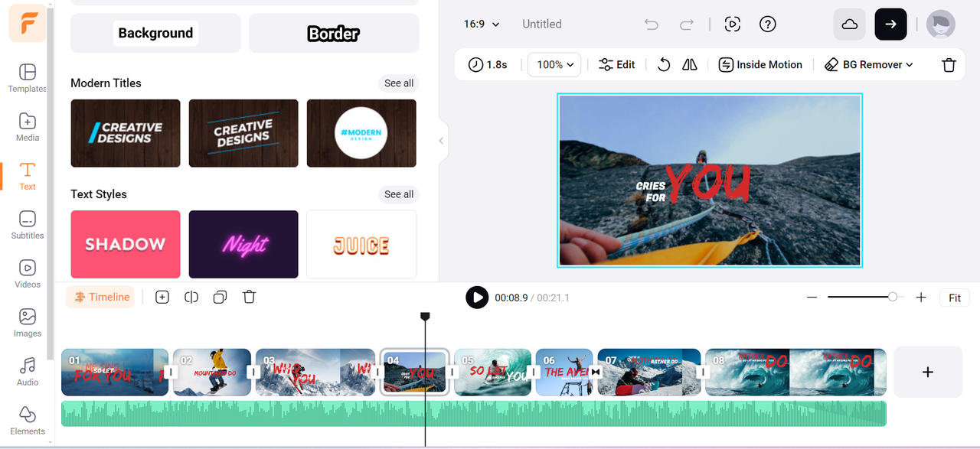Preview video with the play-frame icon
This screenshot has width=980, height=449.
pyautogui.click(x=733, y=24)
